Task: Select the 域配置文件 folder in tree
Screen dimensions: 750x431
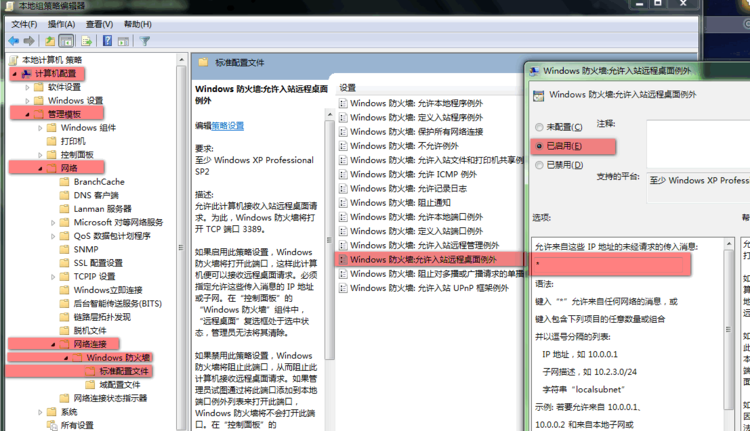Action: 125,384
